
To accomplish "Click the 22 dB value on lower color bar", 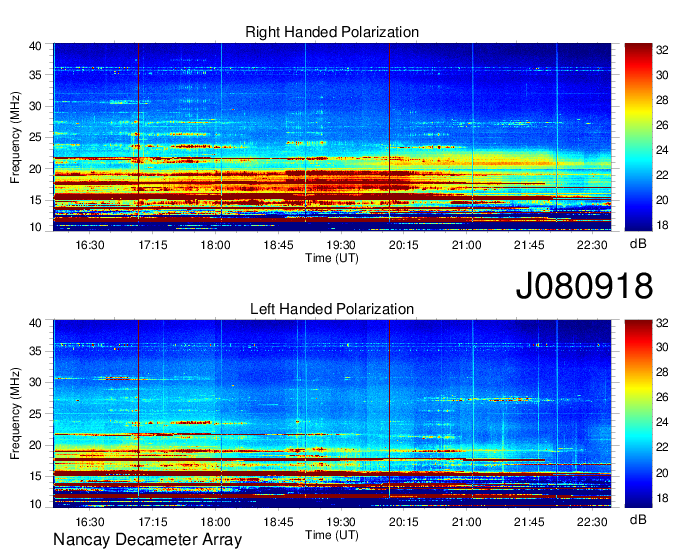I will [662, 447].
